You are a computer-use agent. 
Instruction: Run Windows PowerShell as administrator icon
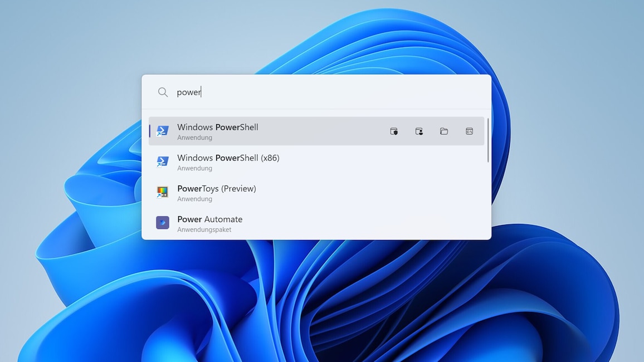click(394, 131)
